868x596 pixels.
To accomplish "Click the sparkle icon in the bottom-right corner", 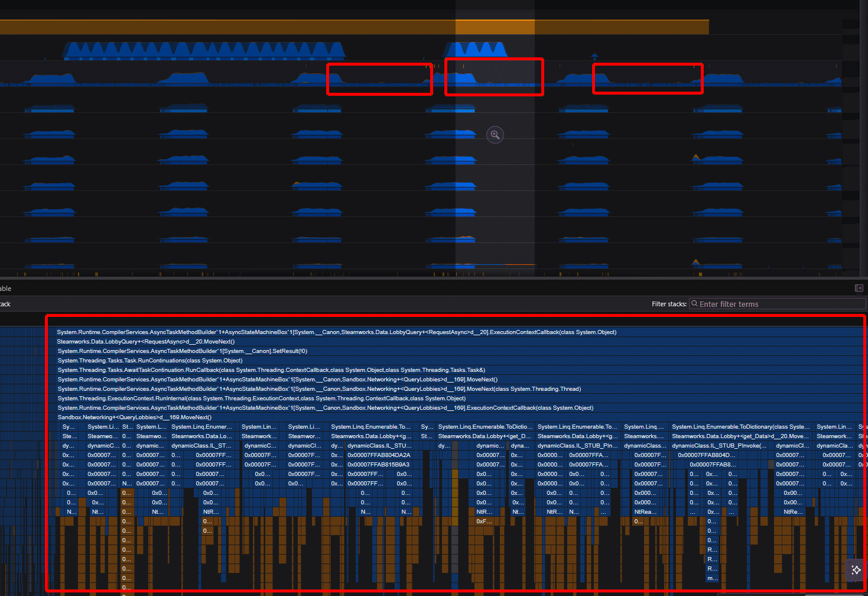I will coord(856,570).
